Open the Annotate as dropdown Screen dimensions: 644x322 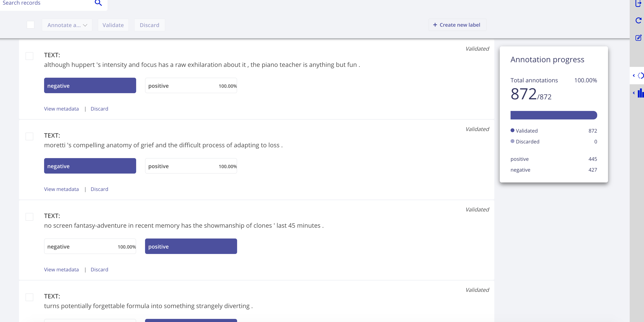67,25
